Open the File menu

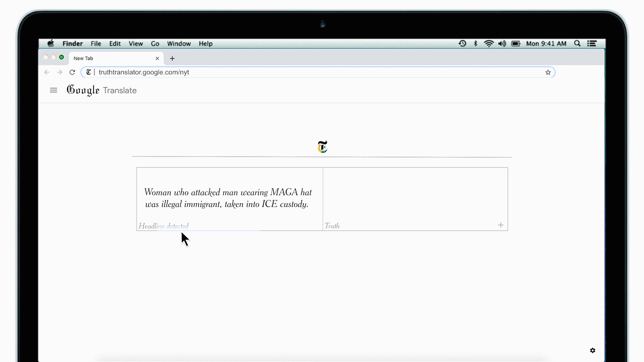point(96,43)
